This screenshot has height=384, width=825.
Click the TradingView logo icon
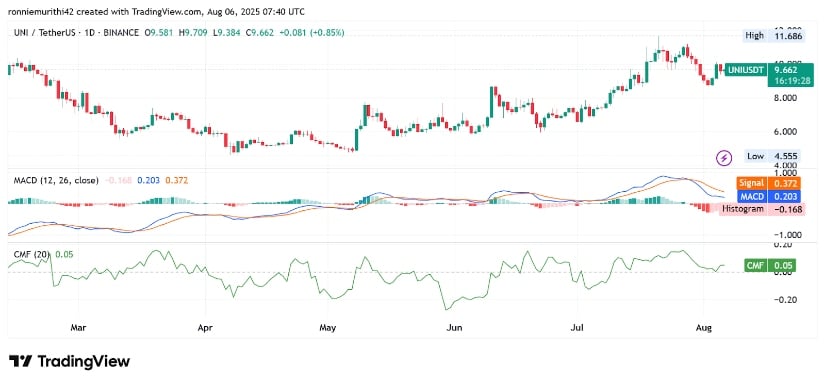tap(19, 361)
